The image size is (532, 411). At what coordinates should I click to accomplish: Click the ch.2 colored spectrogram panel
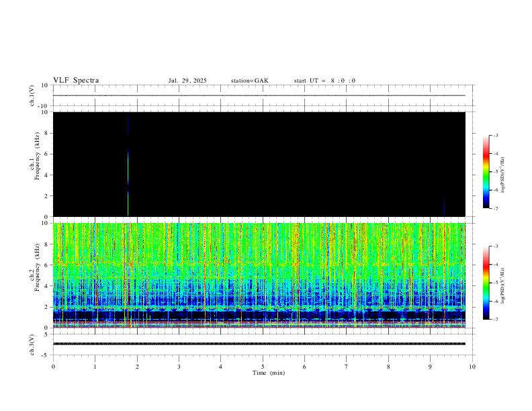[259, 275]
